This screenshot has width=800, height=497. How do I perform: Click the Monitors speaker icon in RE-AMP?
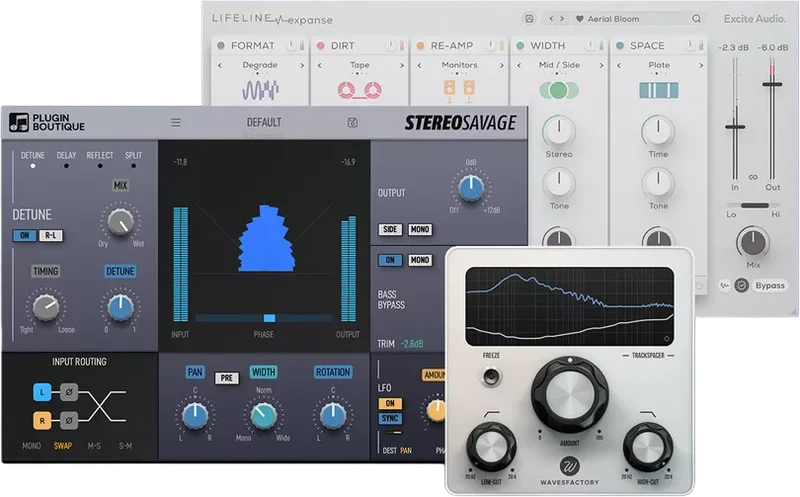coord(459,91)
